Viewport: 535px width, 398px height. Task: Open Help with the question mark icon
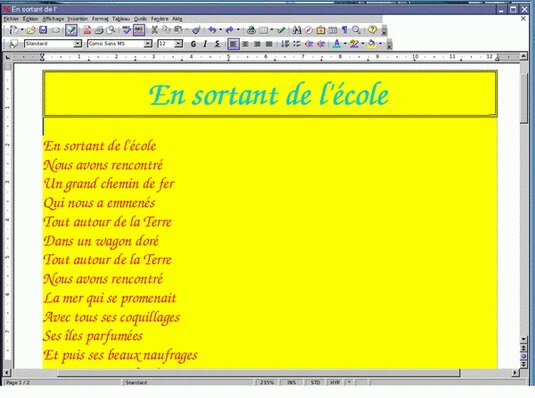[x=372, y=30]
